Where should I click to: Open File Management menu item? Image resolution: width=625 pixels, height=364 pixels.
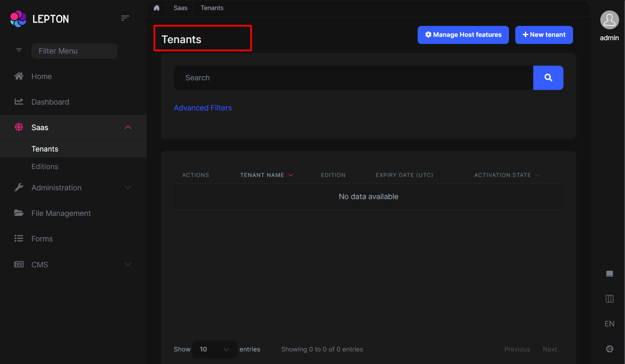(x=61, y=213)
